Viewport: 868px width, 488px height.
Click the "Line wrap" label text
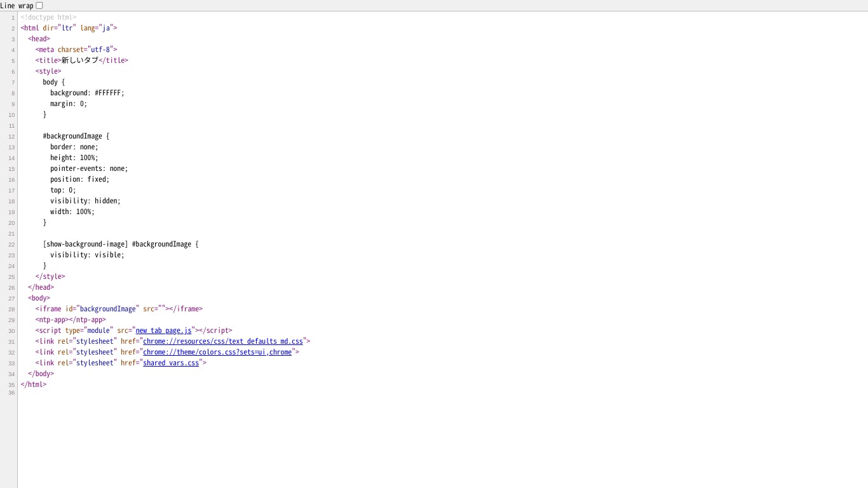pos(17,6)
